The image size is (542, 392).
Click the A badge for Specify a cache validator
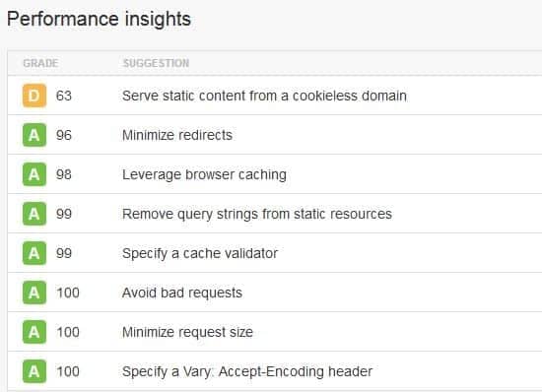click(x=34, y=253)
